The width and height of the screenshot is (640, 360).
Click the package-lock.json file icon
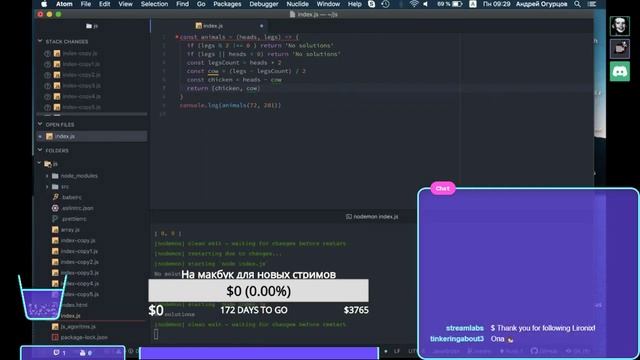tap(56, 337)
